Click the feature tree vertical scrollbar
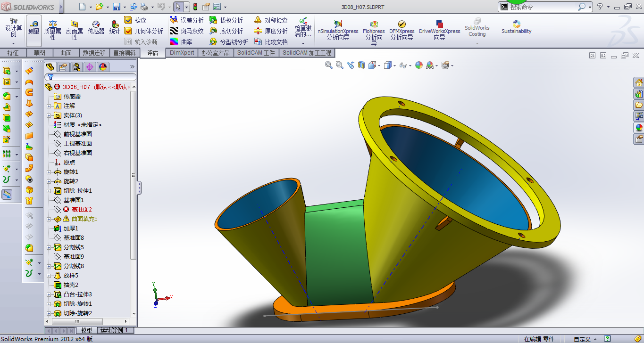This screenshot has width=644, height=343. pos(134,200)
